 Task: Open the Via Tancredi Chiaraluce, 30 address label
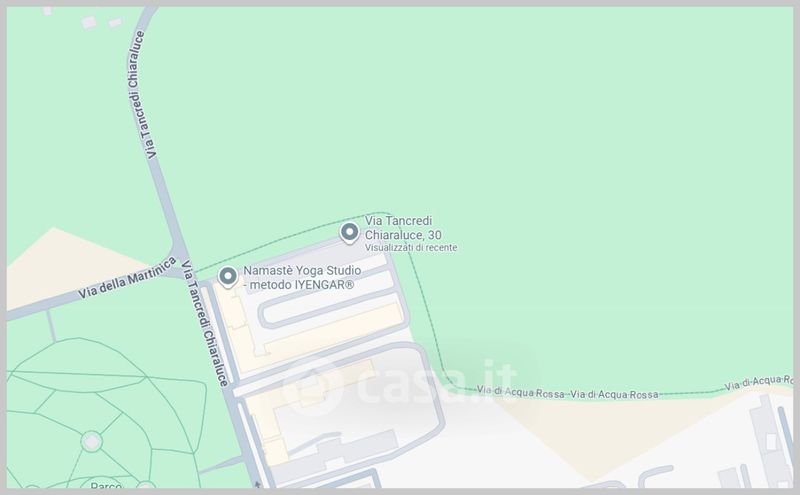403,228
